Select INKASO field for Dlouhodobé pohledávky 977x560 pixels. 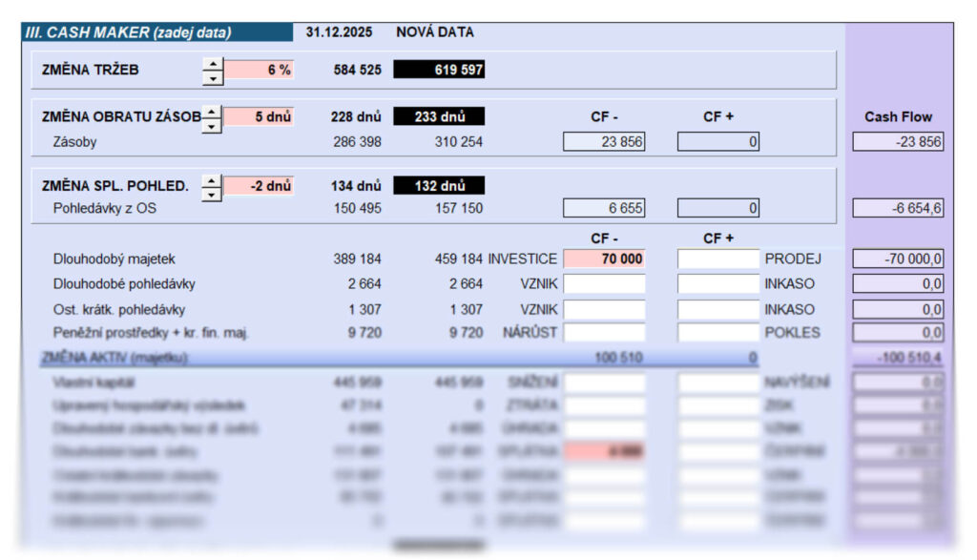coord(718,283)
